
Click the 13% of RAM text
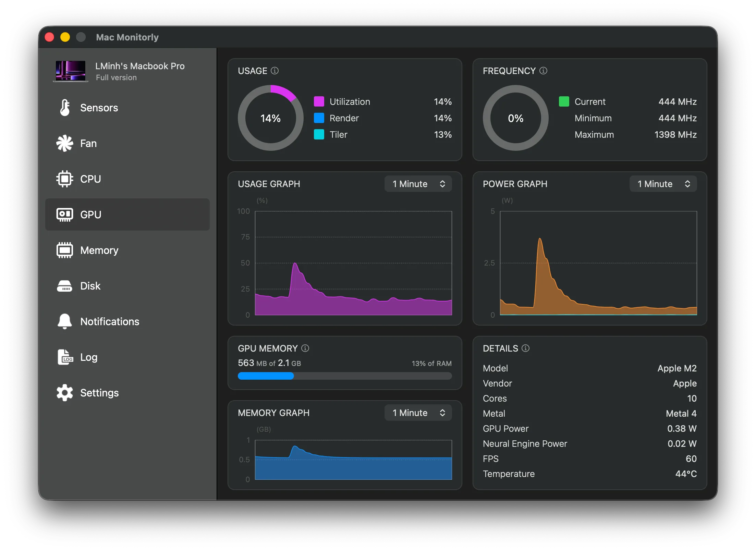[431, 363]
